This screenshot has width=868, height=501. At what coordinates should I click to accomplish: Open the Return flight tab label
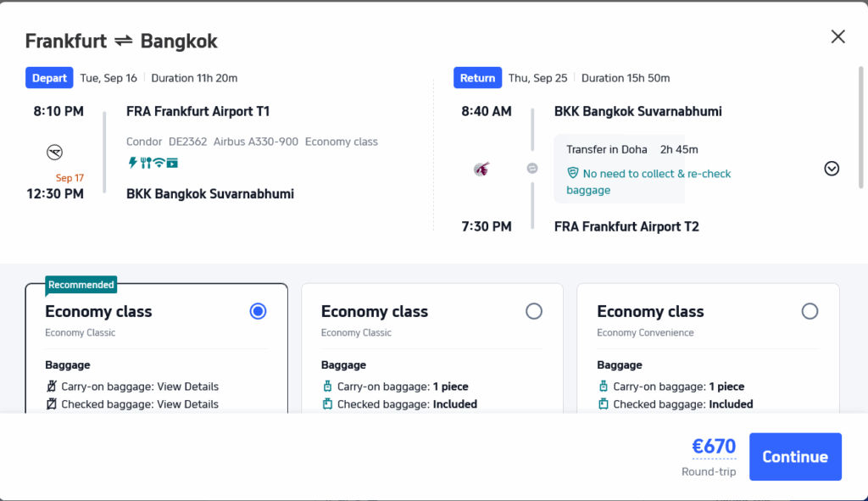pos(477,78)
